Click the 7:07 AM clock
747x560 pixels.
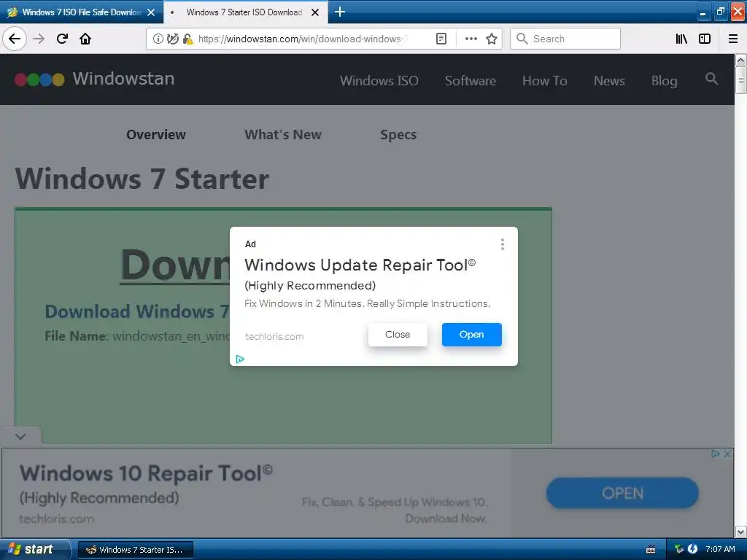click(x=720, y=549)
